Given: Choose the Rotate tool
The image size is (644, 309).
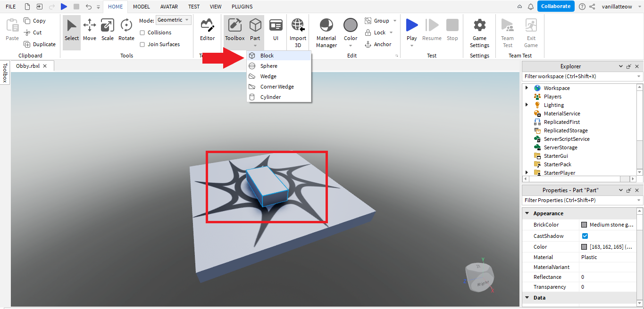Looking at the screenshot, I should 126,29.
